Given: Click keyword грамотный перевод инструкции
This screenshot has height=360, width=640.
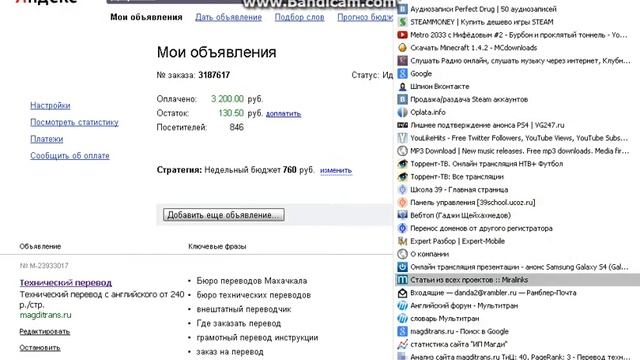Looking at the screenshot, I should click(x=257, y=338).
